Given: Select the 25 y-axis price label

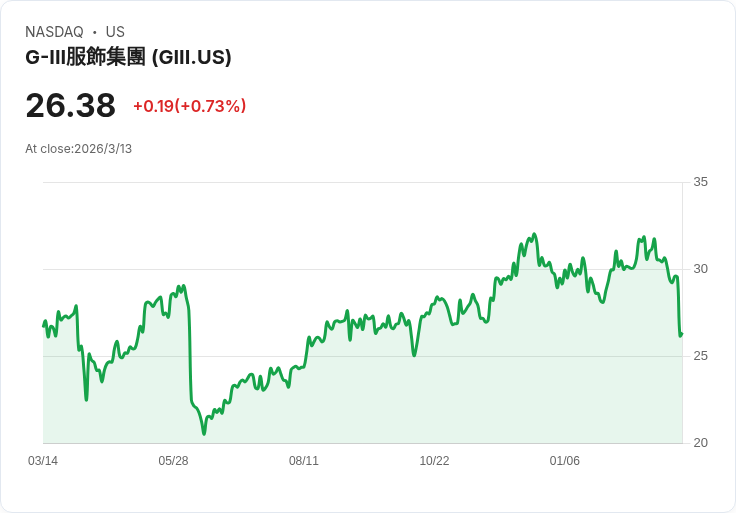Looking at the screenshot, I should 700,356.
